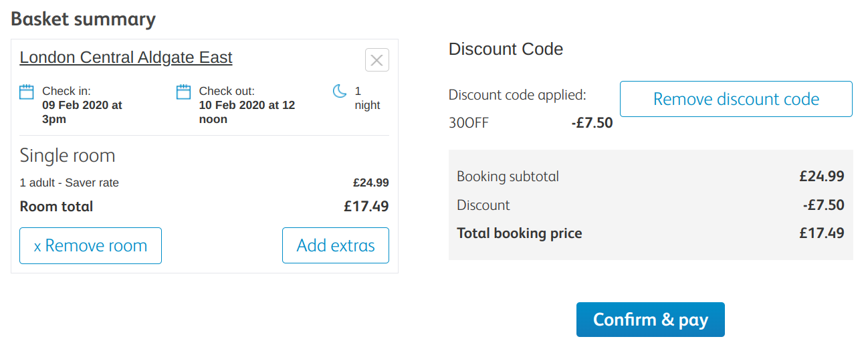This screenshot has height=347, width=868.
Task: Click the 1 adult - Saver rate line
Action: [70, 183]
